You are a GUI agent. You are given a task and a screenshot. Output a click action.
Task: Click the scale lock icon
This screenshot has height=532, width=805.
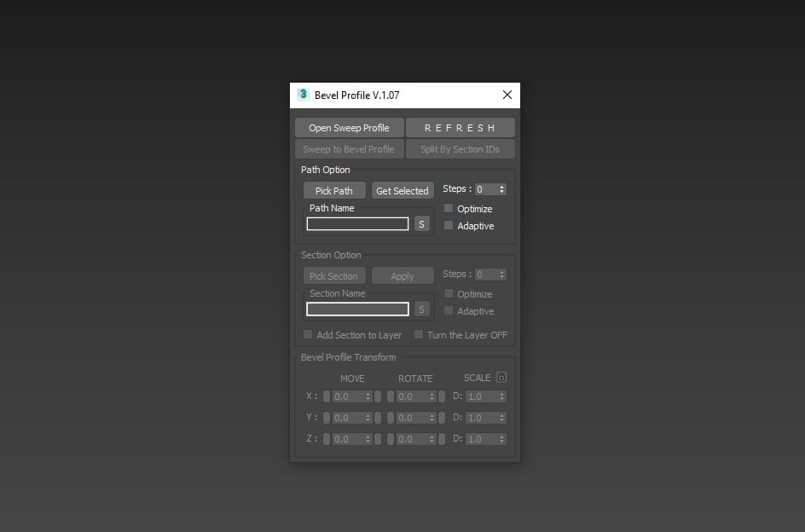pos(501,378)
